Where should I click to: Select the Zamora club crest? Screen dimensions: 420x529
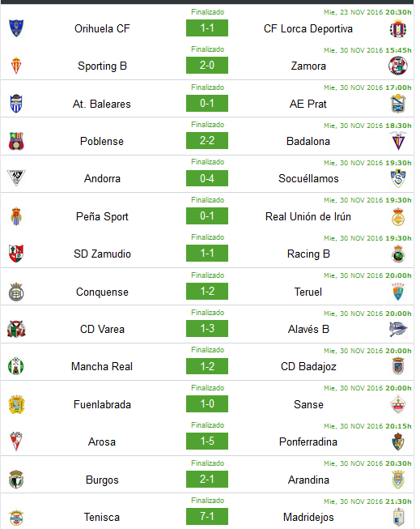pos(398,66)
